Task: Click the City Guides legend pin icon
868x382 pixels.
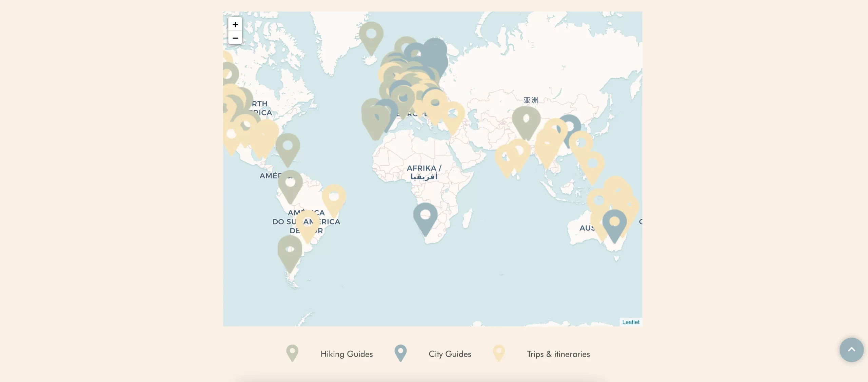Action: tap(400, 353)
